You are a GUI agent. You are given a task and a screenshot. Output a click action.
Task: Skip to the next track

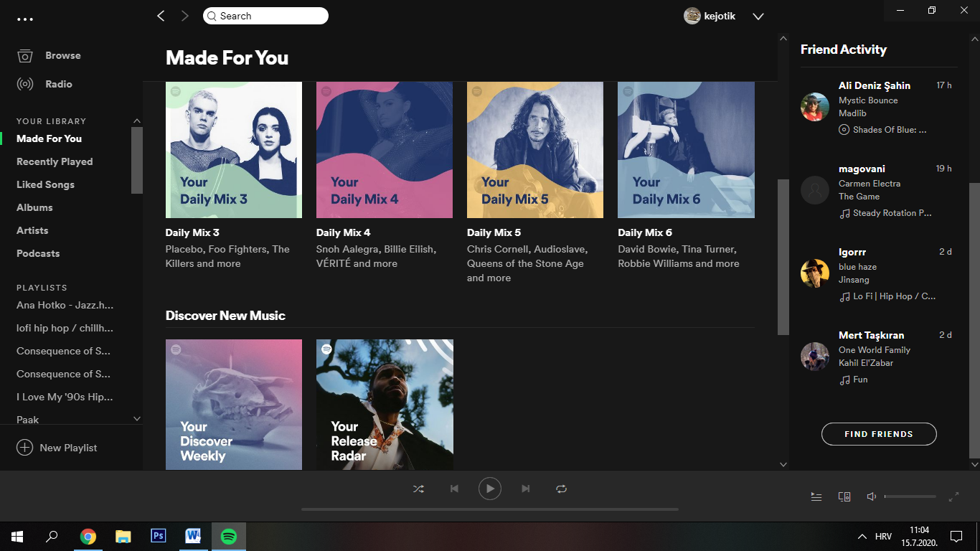[x=525, y=489]
